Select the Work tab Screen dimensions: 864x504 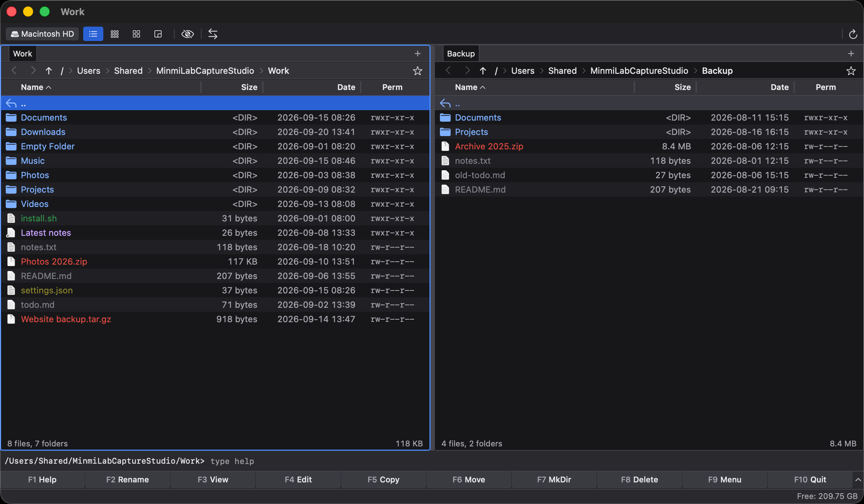coord(23,54)
